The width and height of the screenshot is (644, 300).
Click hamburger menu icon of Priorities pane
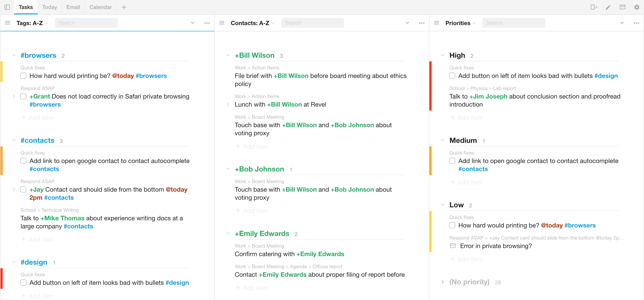pyautogui.click(x=436, y=23)
